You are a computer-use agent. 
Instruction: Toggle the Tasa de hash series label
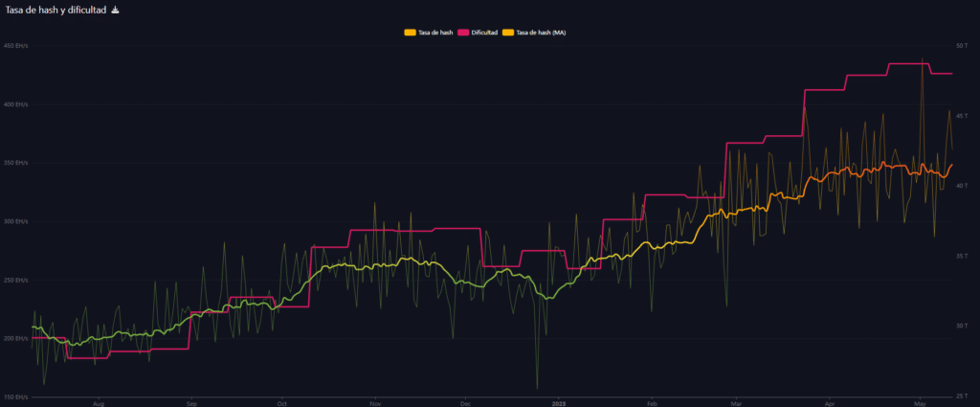pos(435,33)
